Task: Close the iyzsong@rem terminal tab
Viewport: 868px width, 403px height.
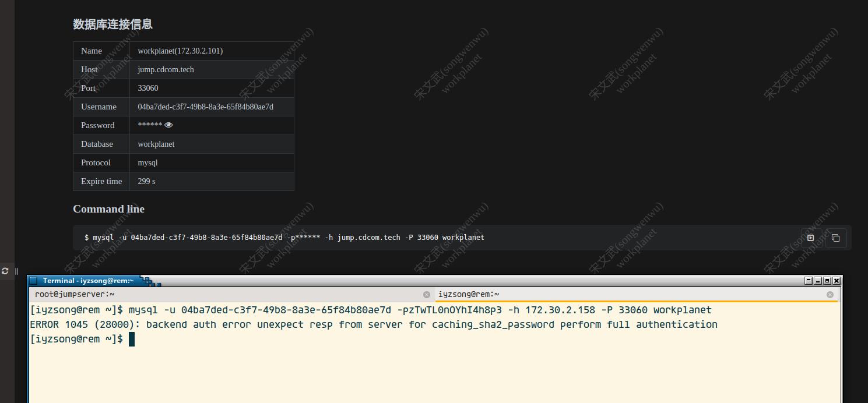Action: click(830, 294)
